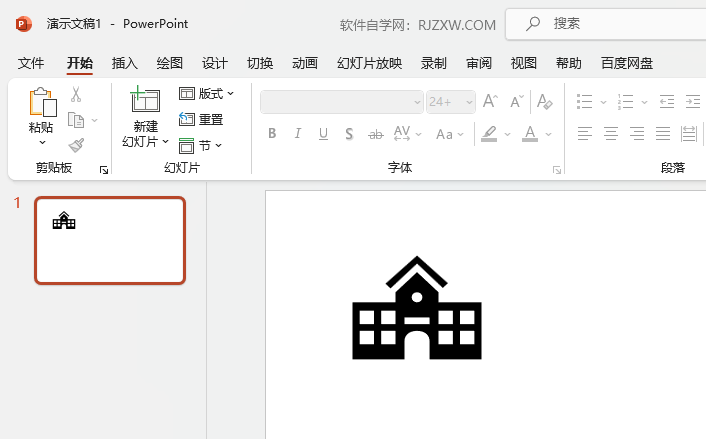Switch to the 插入 tab
This screenshot has height=439, width=706.
click(x=125, y=63)
